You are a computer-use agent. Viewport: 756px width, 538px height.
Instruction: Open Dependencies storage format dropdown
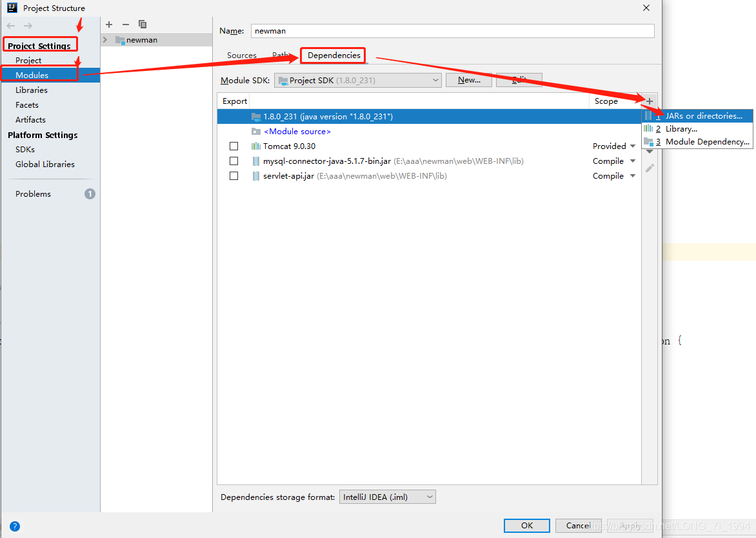tap(388, 497)
